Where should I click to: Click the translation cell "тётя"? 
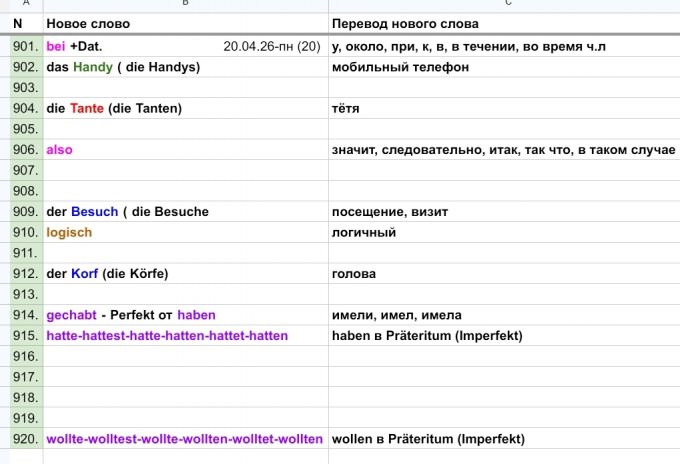[x=504, y=108]
